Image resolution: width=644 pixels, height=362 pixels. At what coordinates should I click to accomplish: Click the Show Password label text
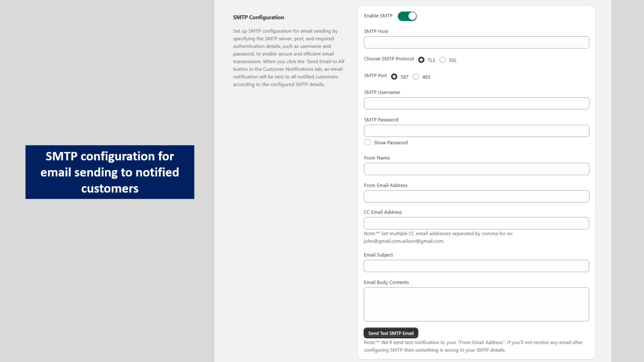390,143
